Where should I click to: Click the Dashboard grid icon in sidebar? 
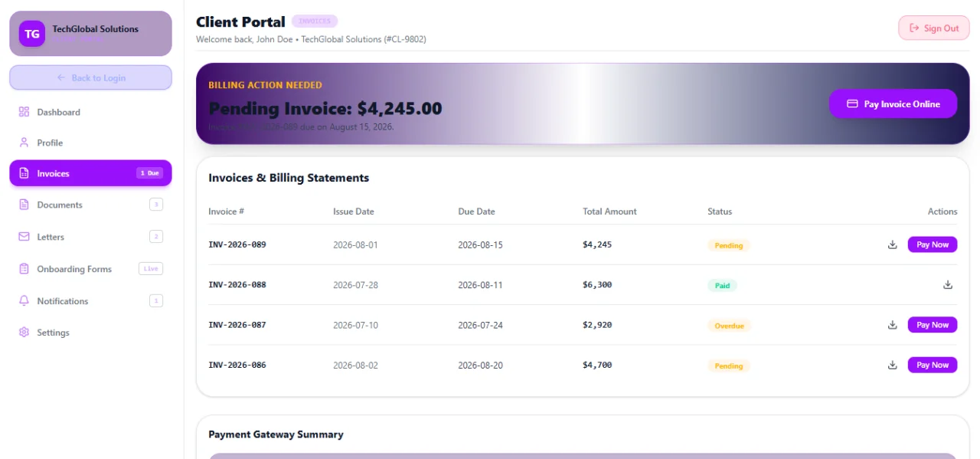[24, 112]
